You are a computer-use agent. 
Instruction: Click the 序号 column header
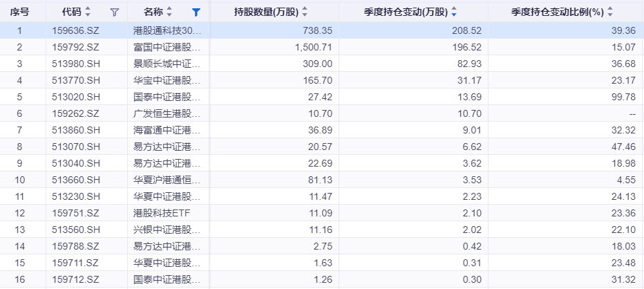[x=20, y=12]
